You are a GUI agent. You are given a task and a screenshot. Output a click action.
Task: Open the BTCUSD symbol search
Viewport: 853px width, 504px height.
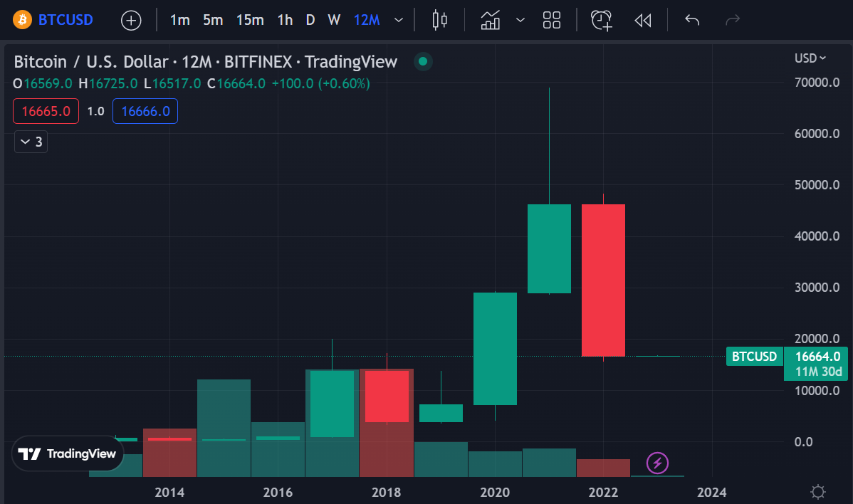66,20
